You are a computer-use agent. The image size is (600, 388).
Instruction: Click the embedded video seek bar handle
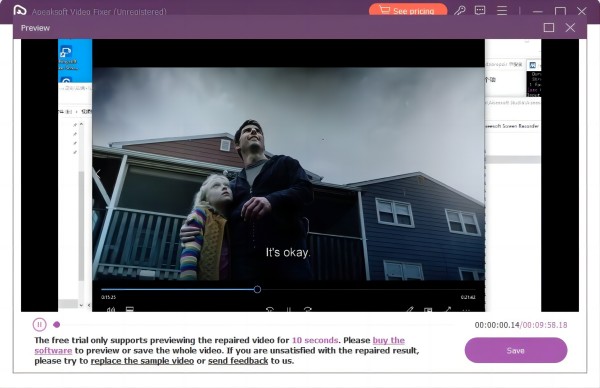[257, 289]
